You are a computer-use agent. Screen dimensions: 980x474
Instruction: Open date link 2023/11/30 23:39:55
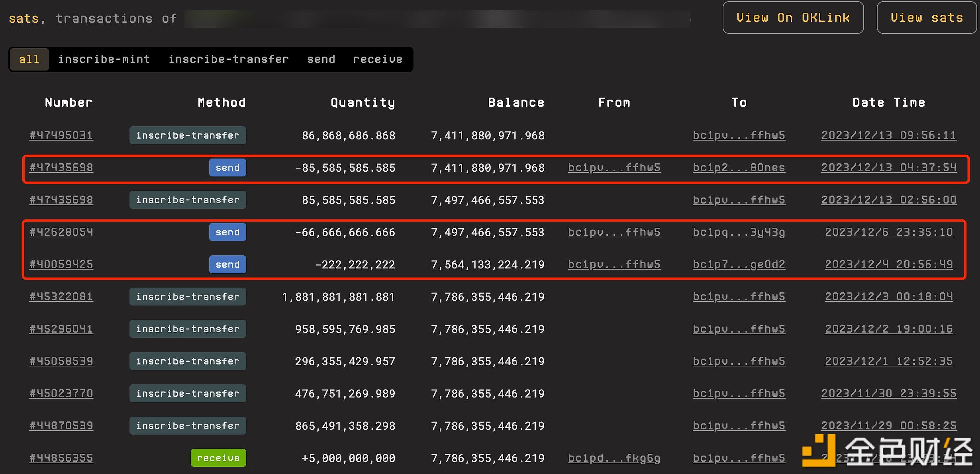coord(889,394)
